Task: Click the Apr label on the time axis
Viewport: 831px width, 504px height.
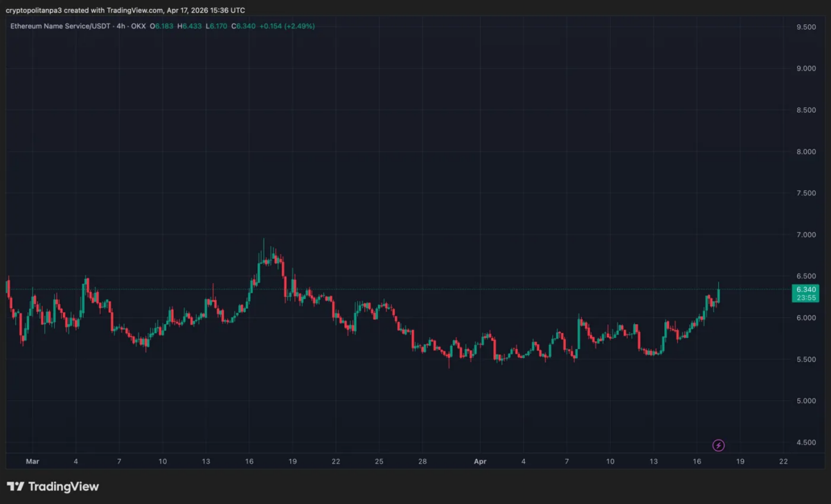Action: [480, 461]
